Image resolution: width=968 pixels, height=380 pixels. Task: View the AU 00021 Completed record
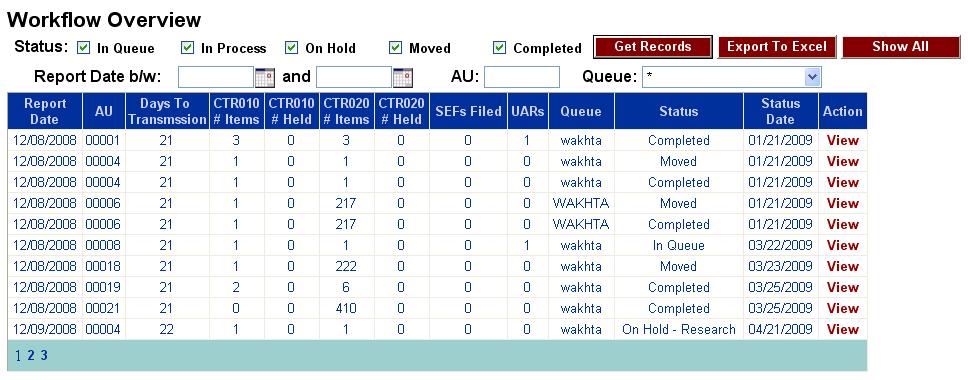[x=843, y=308]
